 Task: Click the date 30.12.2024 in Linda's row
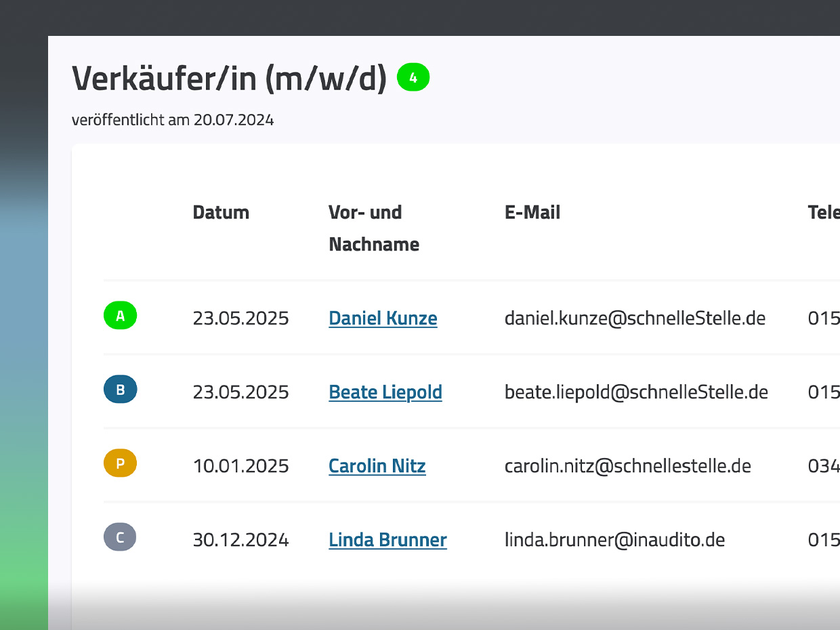240,539
